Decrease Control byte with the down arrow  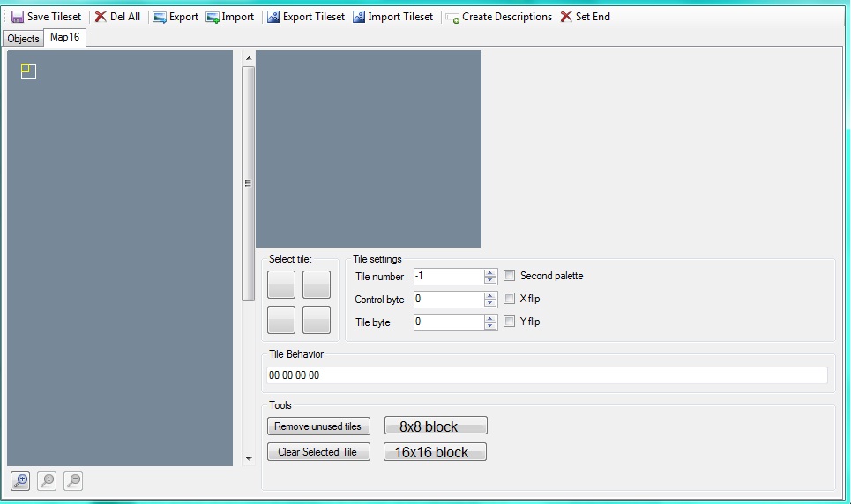(490, 303)
